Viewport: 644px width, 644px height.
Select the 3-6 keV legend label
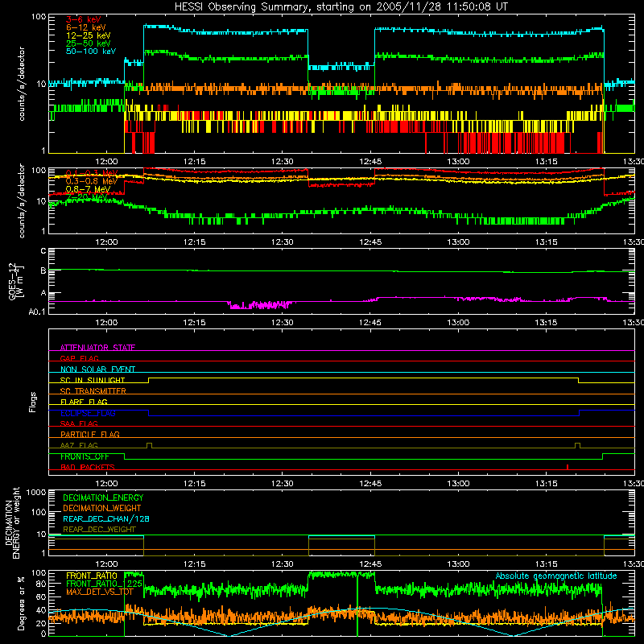pyautogui.click(x=84, y=19)
